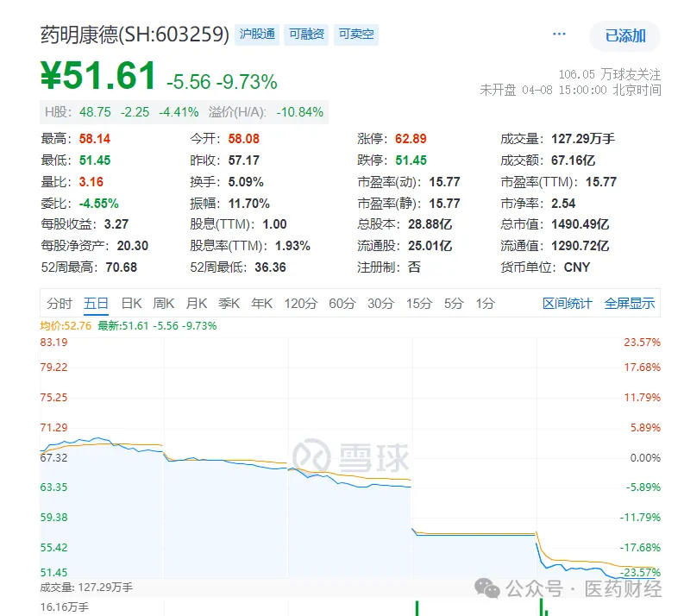The image size is (684, 616).
Task: Switch to the 分时 chart tab
Action: point(60,303)
